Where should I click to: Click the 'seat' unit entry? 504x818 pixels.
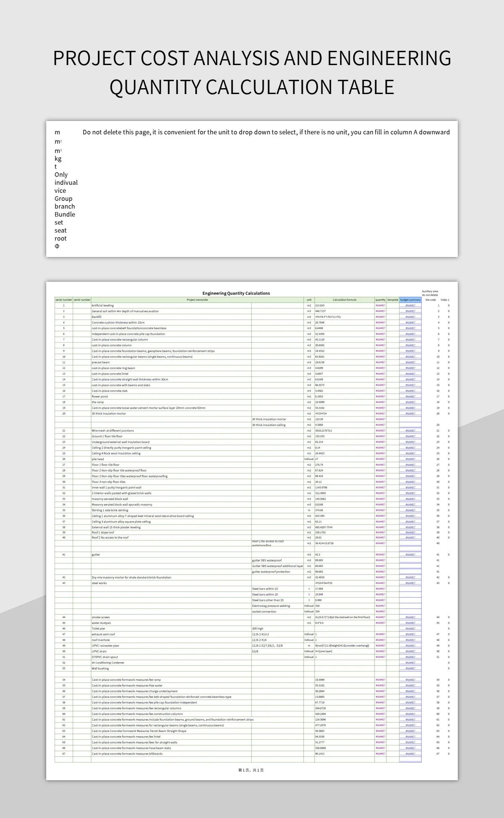[60, 231]
